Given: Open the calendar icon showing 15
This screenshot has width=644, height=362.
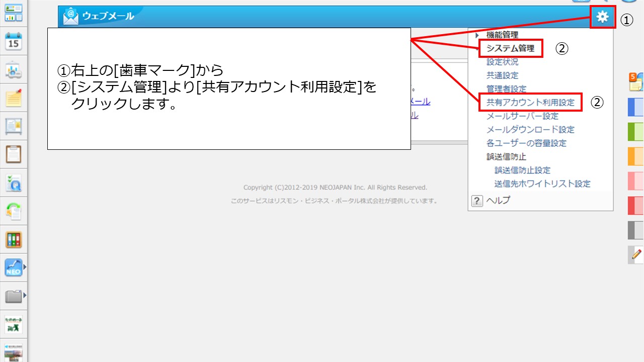Looking at the screenshot, I should [14, 42].
